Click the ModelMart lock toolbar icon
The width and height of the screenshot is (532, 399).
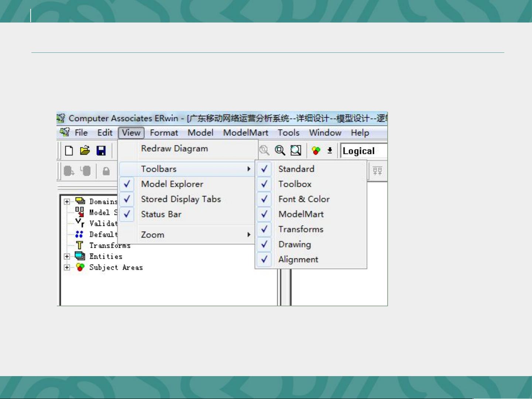point(106,171)
